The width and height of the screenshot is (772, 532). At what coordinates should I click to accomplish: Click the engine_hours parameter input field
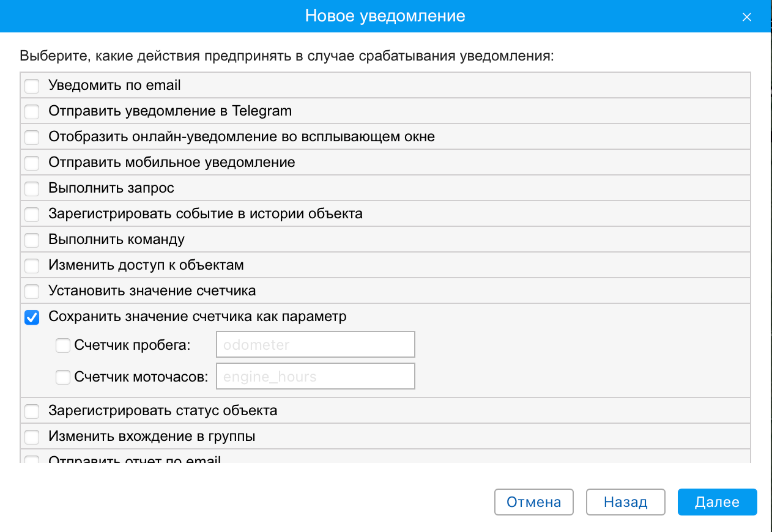[315, 377]
